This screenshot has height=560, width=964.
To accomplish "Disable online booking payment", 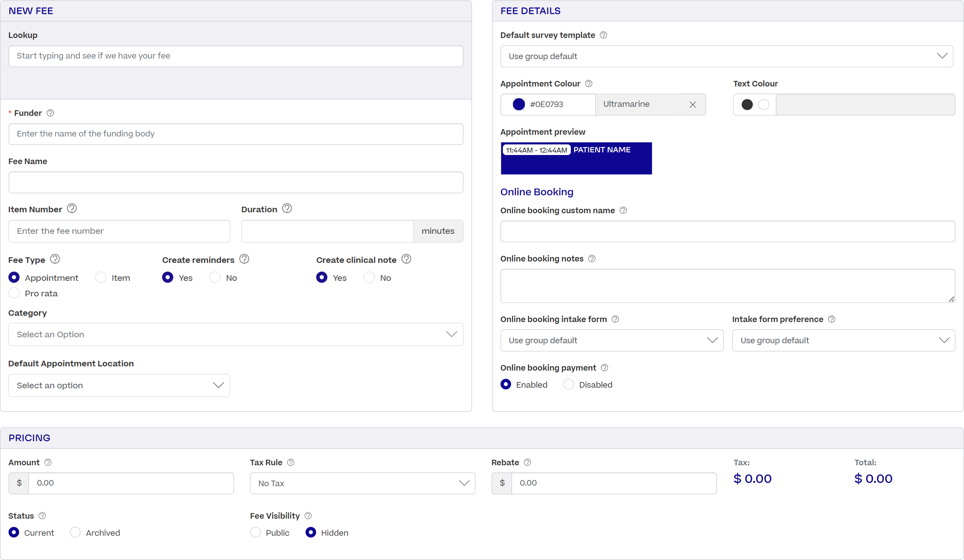I will click(569, 384).
